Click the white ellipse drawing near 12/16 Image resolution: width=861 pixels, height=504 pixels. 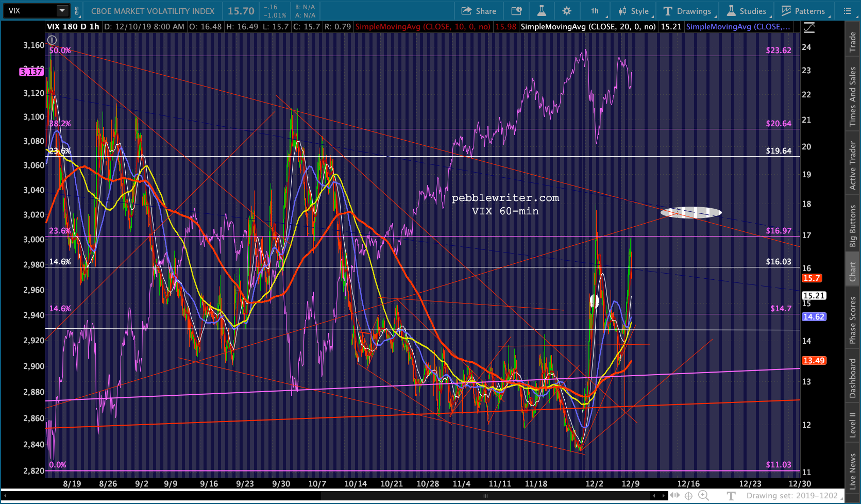click(x=691, y=212)
